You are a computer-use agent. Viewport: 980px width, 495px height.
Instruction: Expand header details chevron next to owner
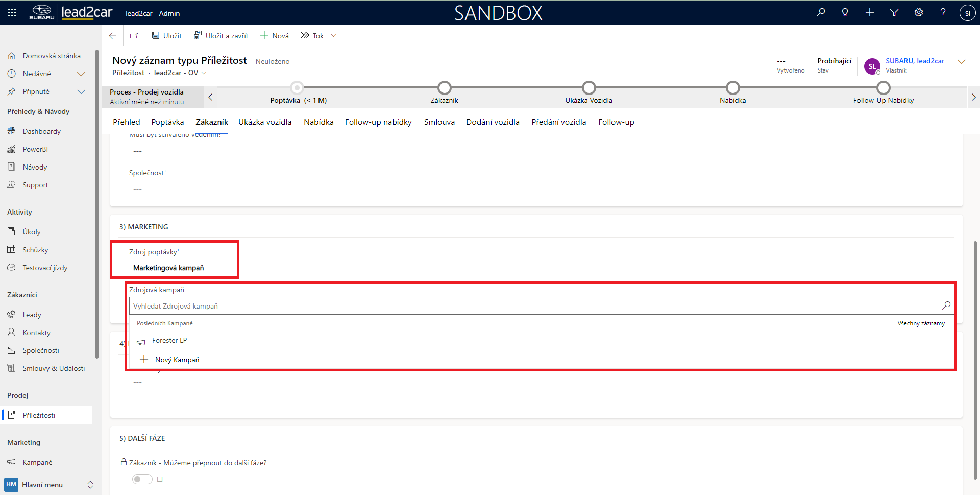tap(962, 62)
